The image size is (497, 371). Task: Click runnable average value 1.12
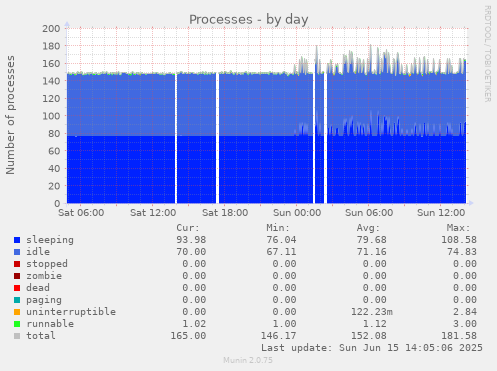click(x=374, y=324)
